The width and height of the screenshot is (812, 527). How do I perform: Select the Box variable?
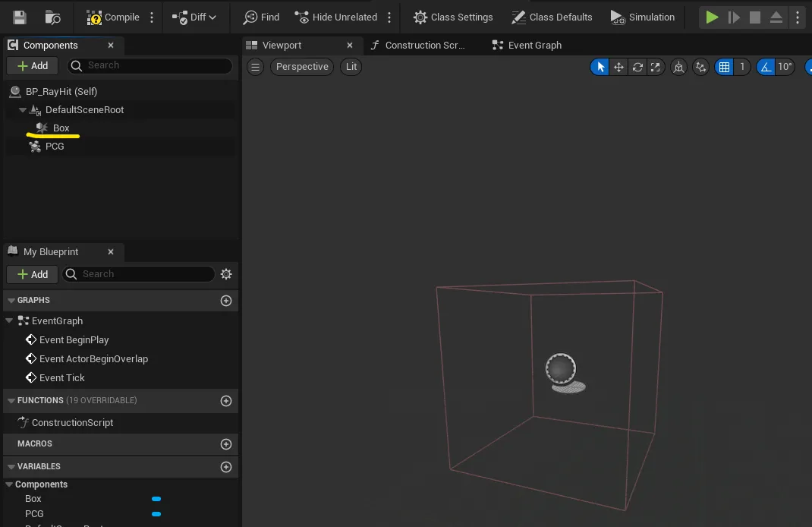(x=33, y=498)
